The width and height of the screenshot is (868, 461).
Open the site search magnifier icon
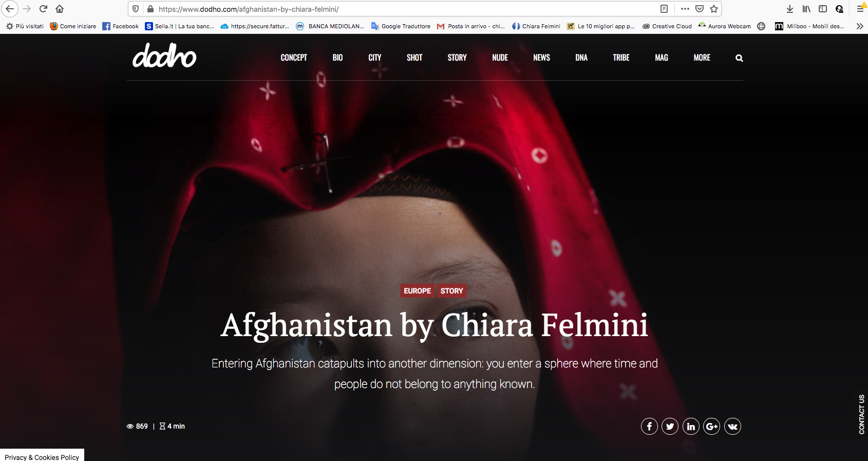click(739, 58)
